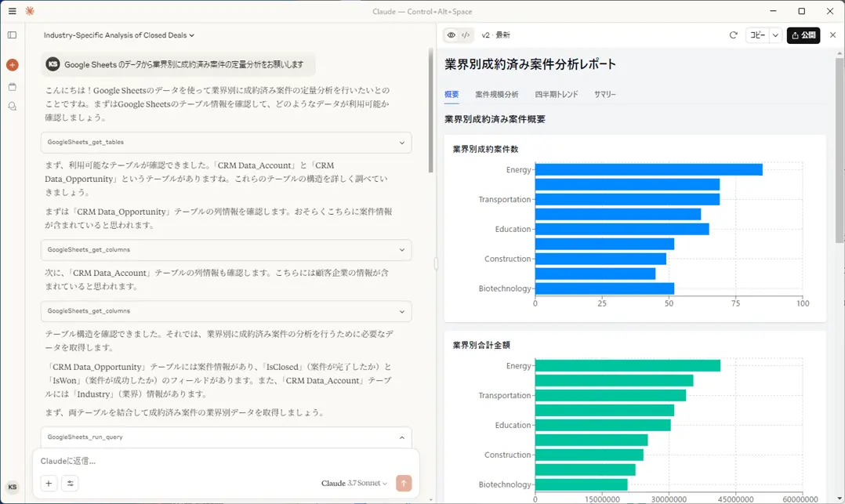Open the Claude 3.7 Sonnet model selector

(353, 484)
